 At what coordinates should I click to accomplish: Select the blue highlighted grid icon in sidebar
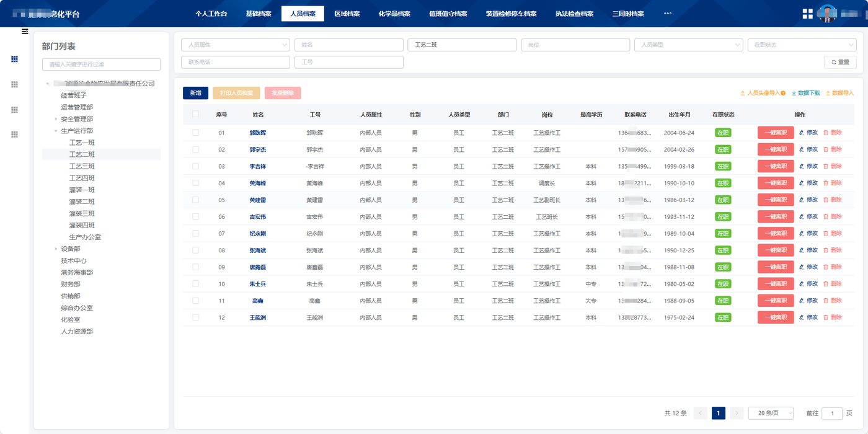[15, 59]
